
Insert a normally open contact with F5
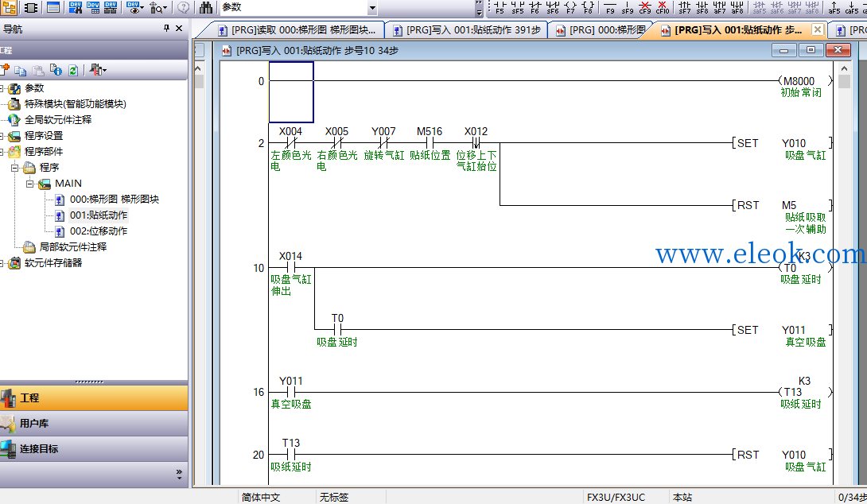[500, 7]
